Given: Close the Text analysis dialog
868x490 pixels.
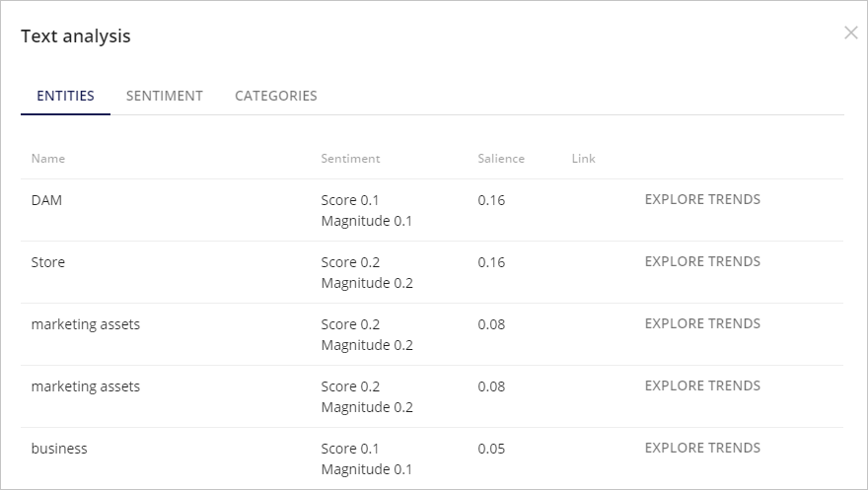Looking at the screenshot, I should pyautogui.click(x=851, y=33).
